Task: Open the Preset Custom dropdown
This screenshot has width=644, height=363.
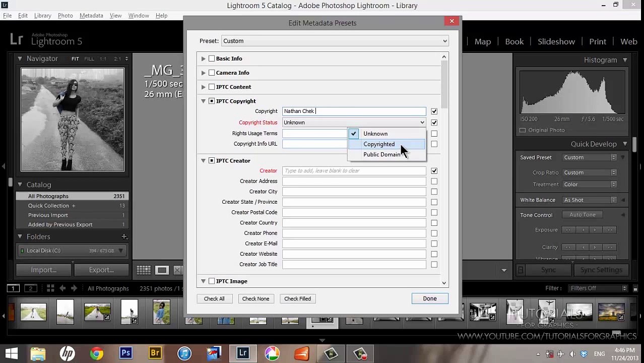Action: pos(335,41)
